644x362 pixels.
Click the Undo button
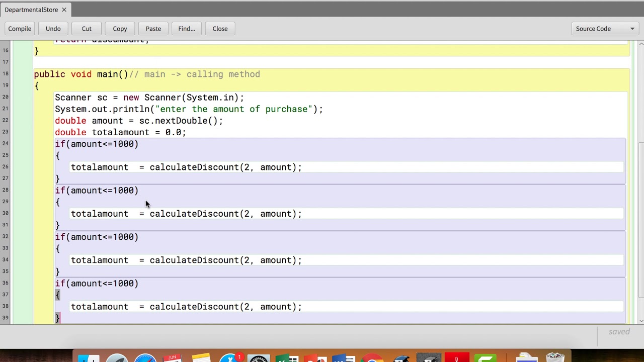[x=53, y=29]
